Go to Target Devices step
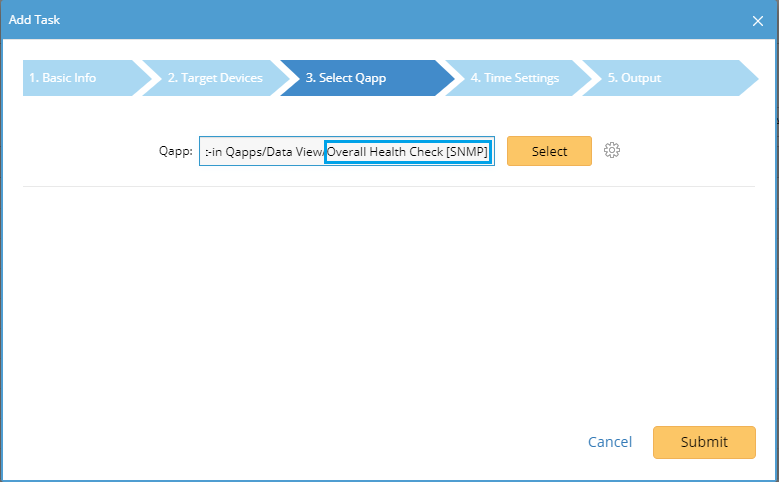Viewport: 779px width, 482px height. [216, 78]
